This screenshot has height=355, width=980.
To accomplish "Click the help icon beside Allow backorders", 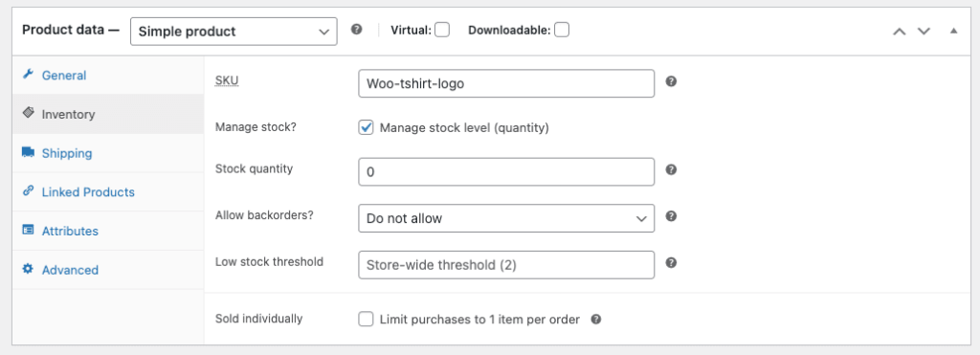I will [x=671, y=216].
